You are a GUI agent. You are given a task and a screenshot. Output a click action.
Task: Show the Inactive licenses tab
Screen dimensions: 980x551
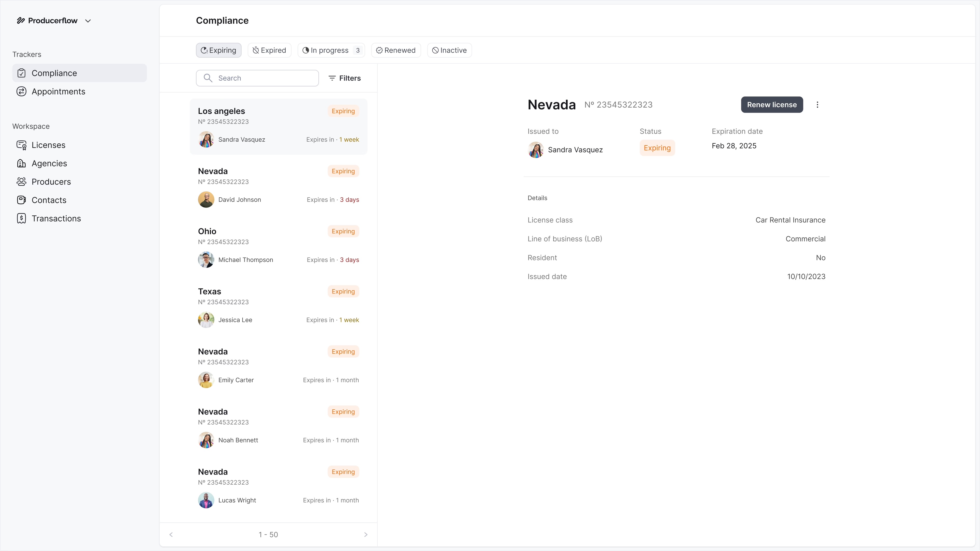click(449, 50)
